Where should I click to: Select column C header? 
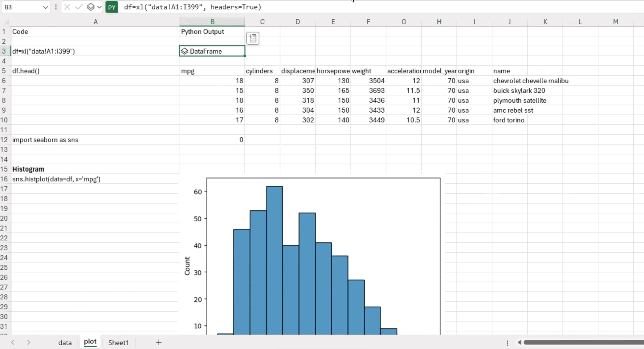(x=262, y=22)
